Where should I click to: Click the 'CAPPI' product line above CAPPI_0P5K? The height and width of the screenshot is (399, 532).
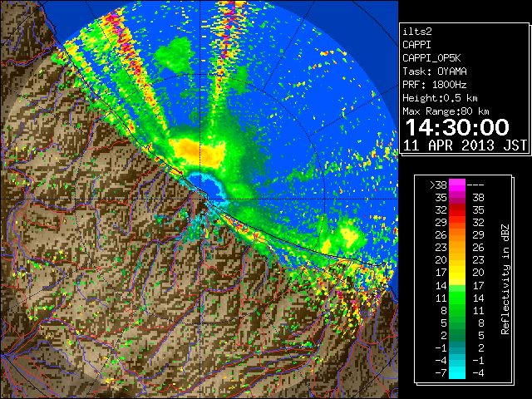[416, 45]
